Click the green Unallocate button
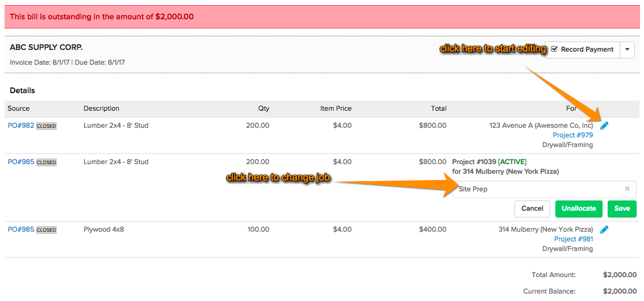Screen dimensions: 644x301 click(579, 208)
